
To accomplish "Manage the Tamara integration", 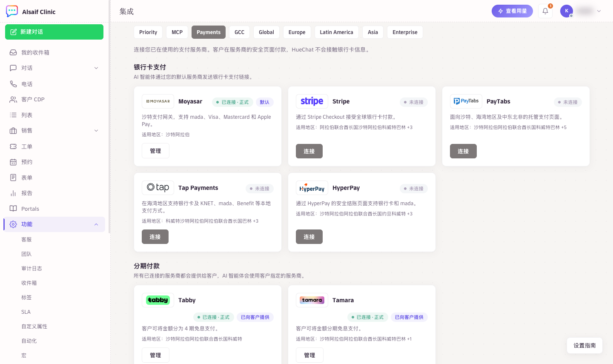I will (x=309, y=355).
